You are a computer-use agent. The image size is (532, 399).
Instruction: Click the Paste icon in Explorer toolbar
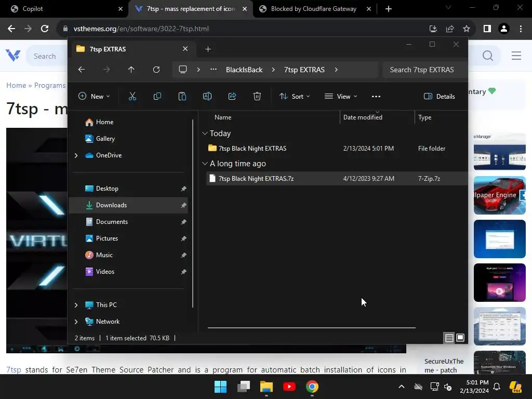pos(182,96)
